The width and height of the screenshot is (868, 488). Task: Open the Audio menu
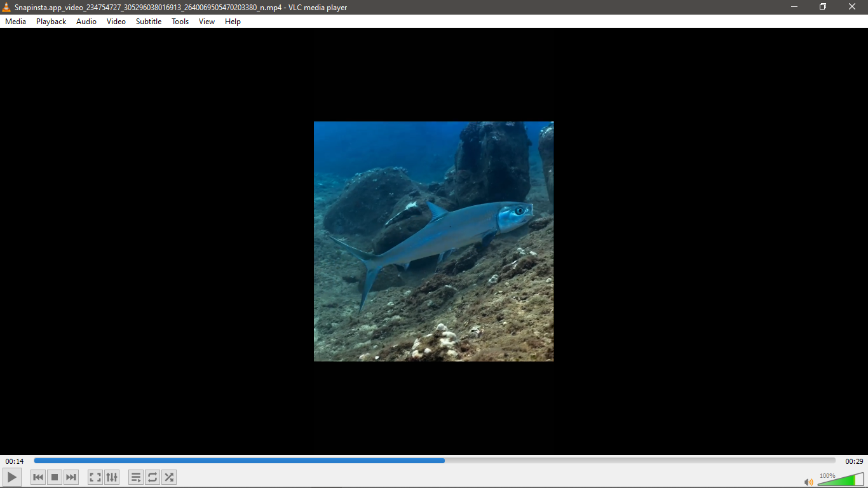[x=86, y=22]
